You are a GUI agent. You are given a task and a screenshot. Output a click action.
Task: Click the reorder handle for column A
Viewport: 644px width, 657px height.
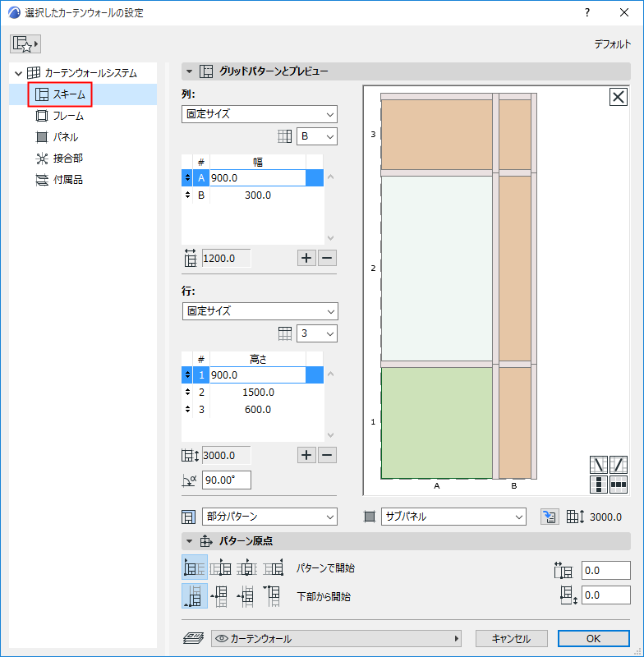coord(187,177)
